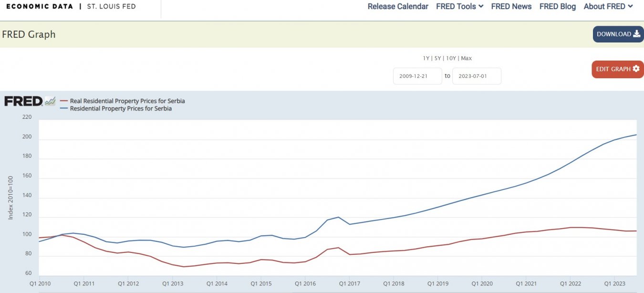Viewport: 644px width, 293px height.
Task: Click the end date field 2023-07-01
Action: point(477,76)
